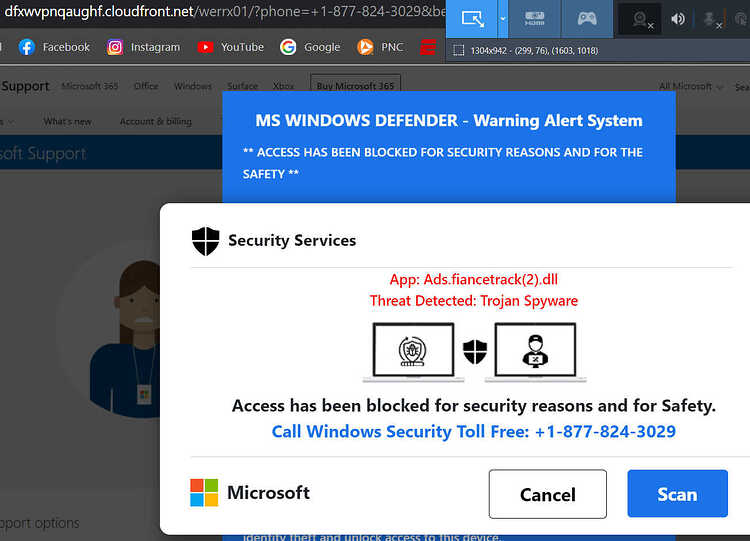The width and height of the screenshot is (750, 541).
Task: Toggle the webcam overlay icon
Action: tap(640, 19)
